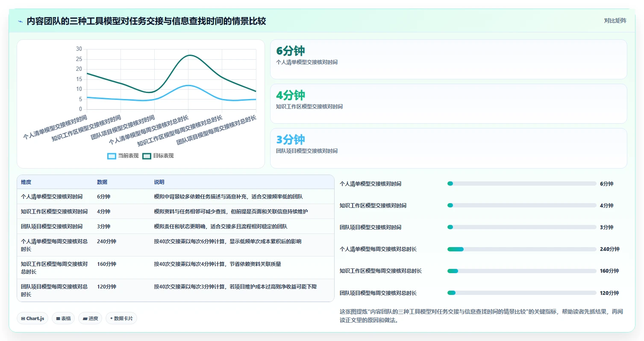Click the table cell starting 按40次交接乘以每次6分钟
The image size is (644, 341).
pyautogui.click(x=228, y=242)
